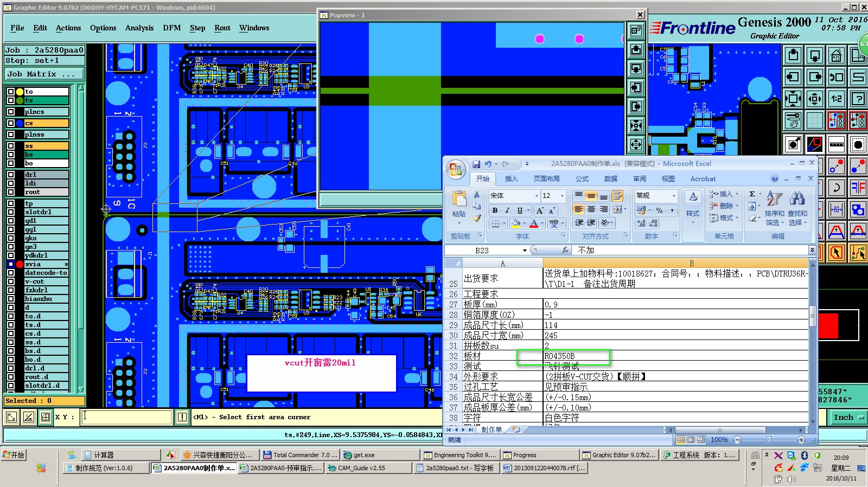The height and width of the screenshot is (487, 868).
Task: Toggle checkbox for layer 'plnss'
Action: point(10,134)
